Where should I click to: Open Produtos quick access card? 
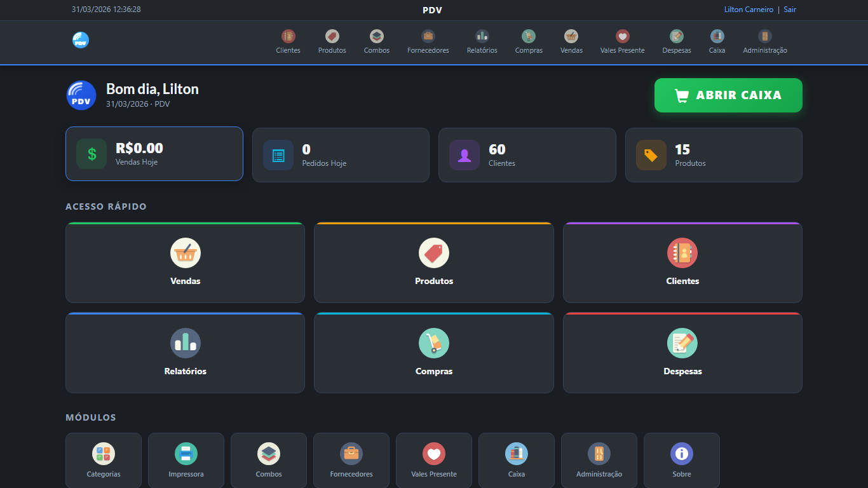coord(434,262)
